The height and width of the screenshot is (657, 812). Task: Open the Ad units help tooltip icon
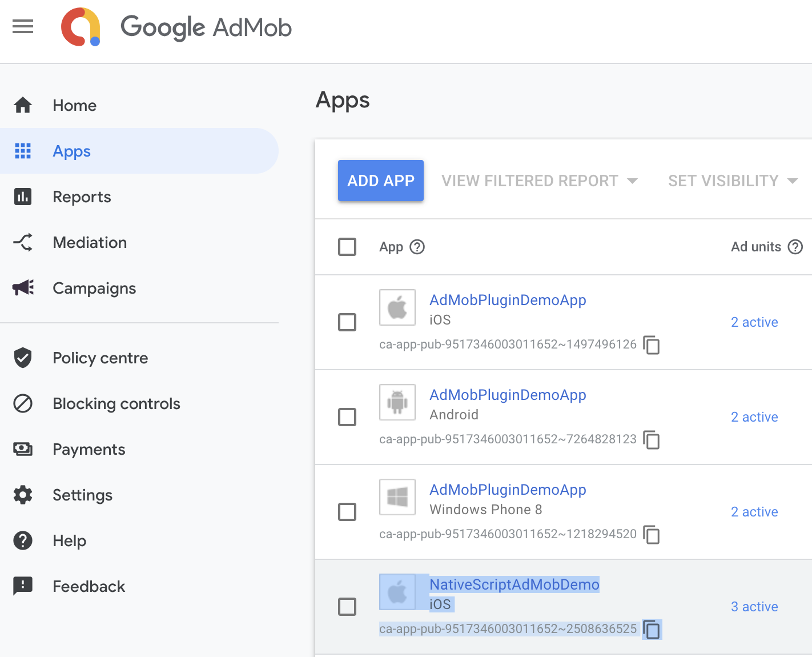pyautogui.click(x=795, y=247)
